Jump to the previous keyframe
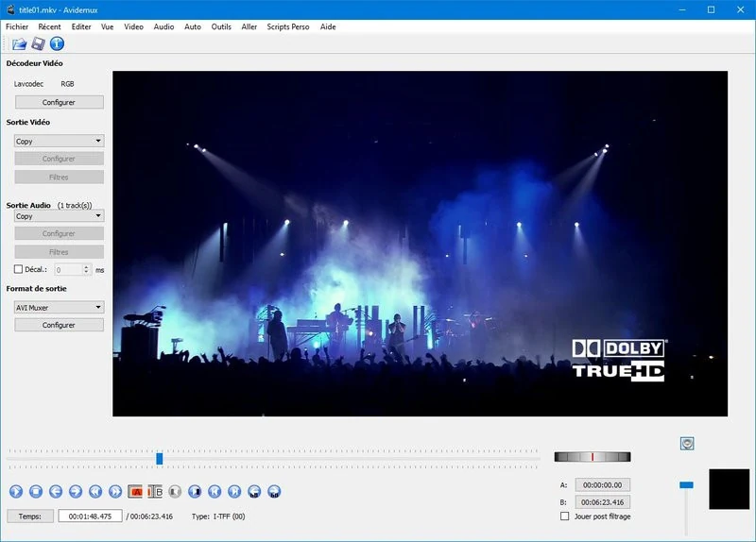Screen dimensions: 756x542 tap(95, 491)
